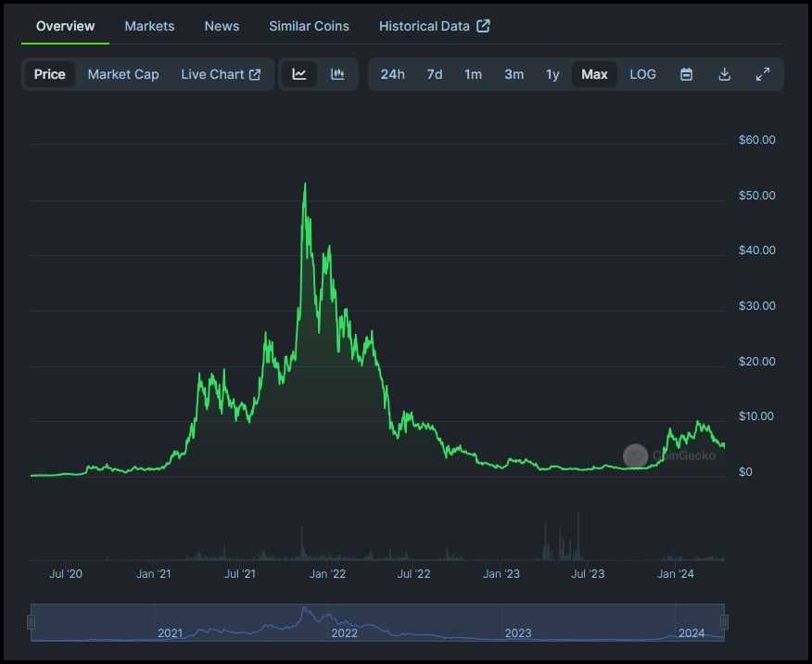Click the CoinGecko watermark logo

[x=636, y=456]
